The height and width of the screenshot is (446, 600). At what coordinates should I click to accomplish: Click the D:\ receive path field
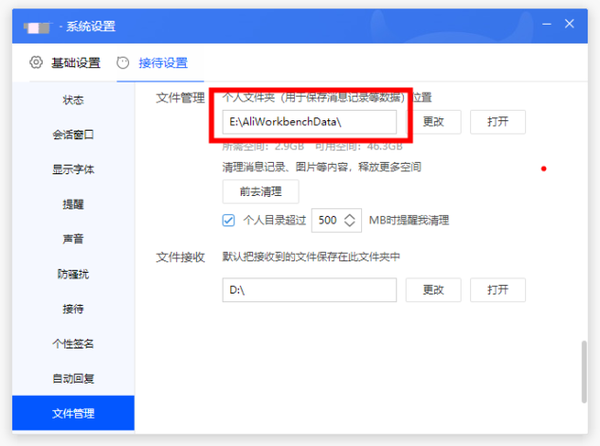tap(310, 290)
